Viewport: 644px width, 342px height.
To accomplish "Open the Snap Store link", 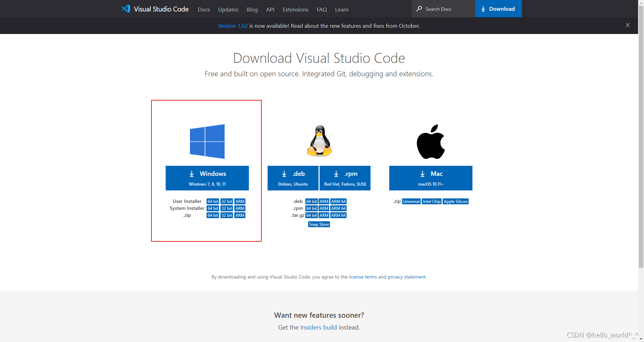I will pos(319,224).
